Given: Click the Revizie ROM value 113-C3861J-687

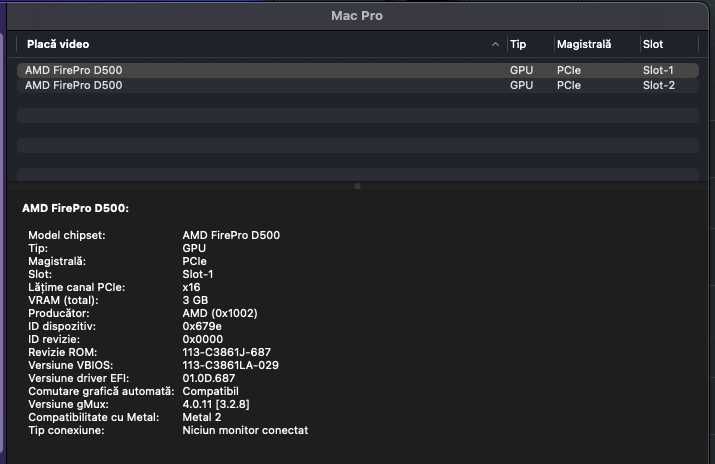Looking at the screenshot, I should pyautogui.click(x=227, y=352).
